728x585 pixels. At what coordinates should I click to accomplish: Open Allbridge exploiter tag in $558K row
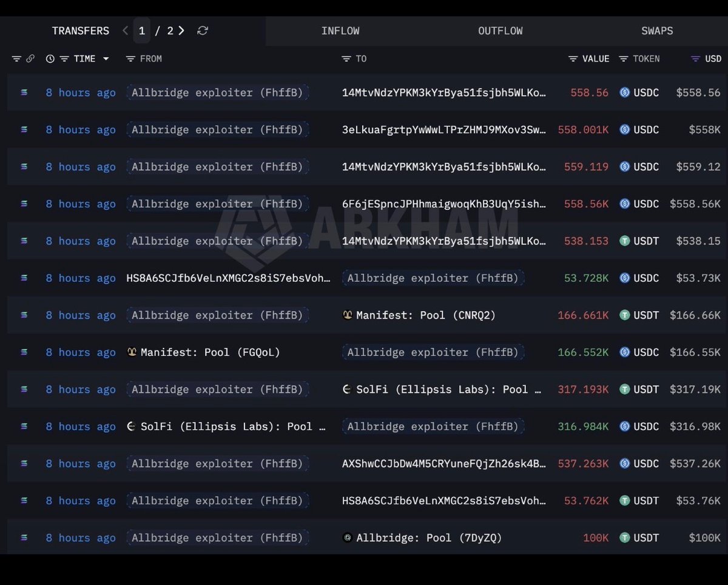[x=217, y=130]
